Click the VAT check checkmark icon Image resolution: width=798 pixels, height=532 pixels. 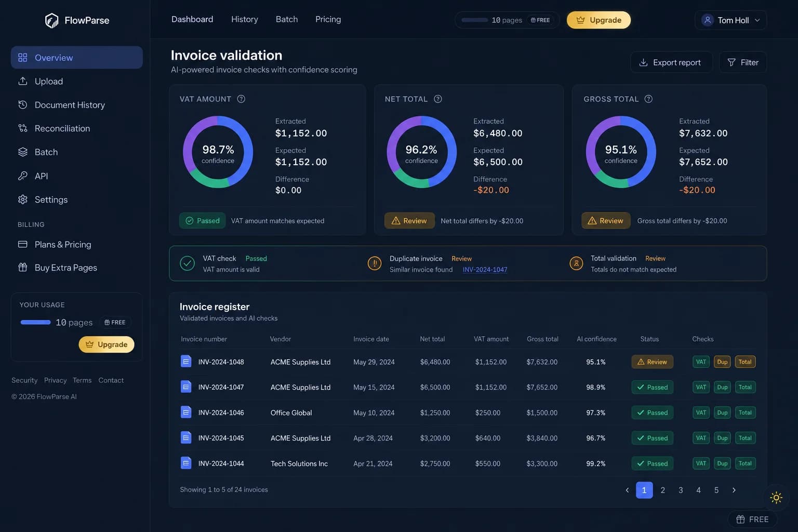[x=187, y=263]
